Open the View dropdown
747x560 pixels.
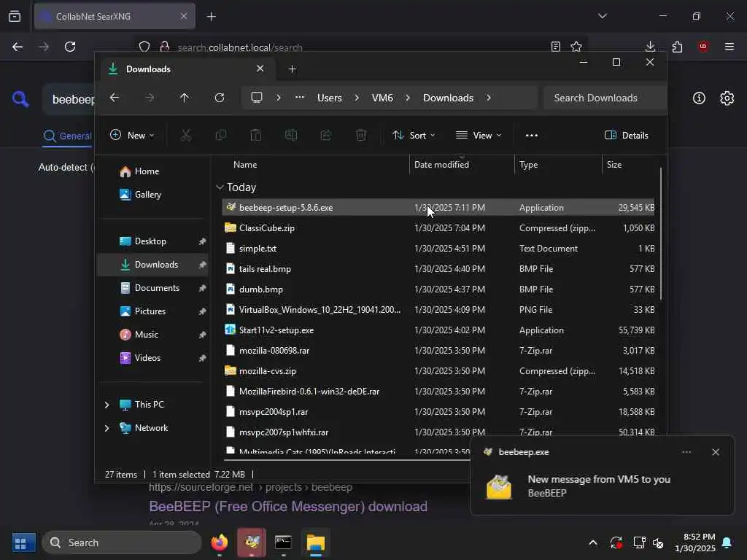click(479, 135)
